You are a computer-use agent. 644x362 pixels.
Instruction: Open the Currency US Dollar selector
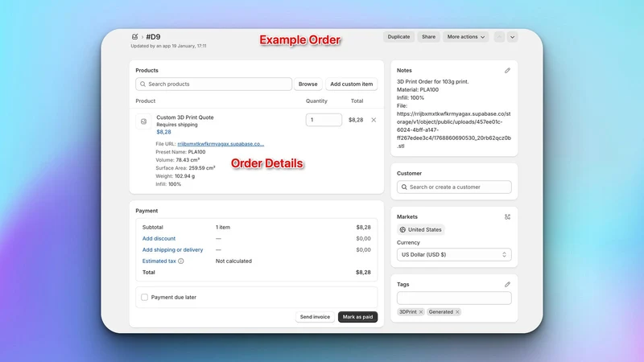[454, 255]
